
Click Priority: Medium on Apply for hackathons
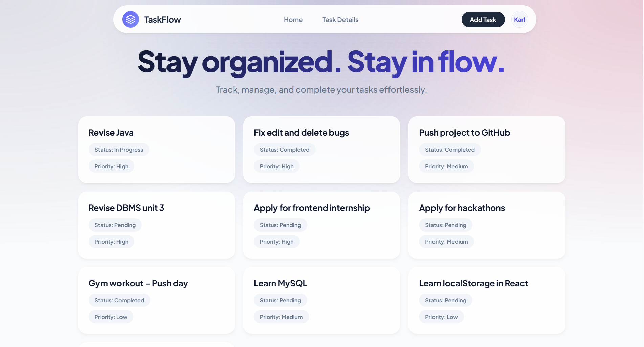pyautogui.click(x=446, y=242)
